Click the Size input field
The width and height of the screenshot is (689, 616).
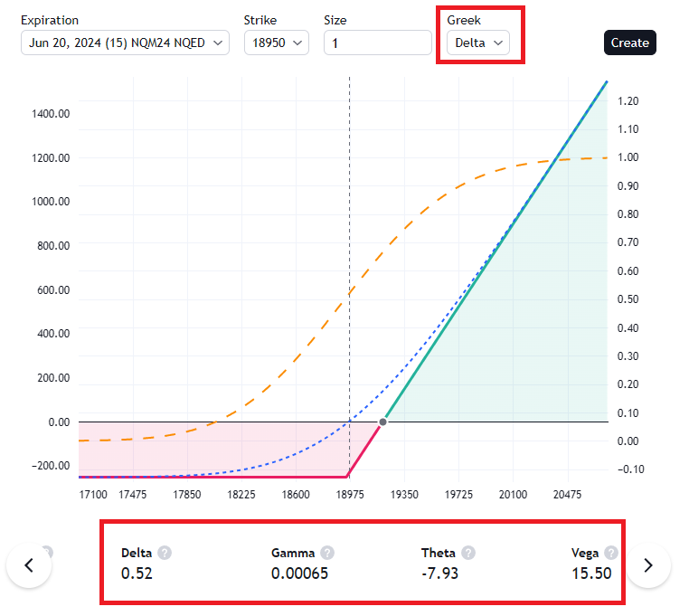point(378,43)
